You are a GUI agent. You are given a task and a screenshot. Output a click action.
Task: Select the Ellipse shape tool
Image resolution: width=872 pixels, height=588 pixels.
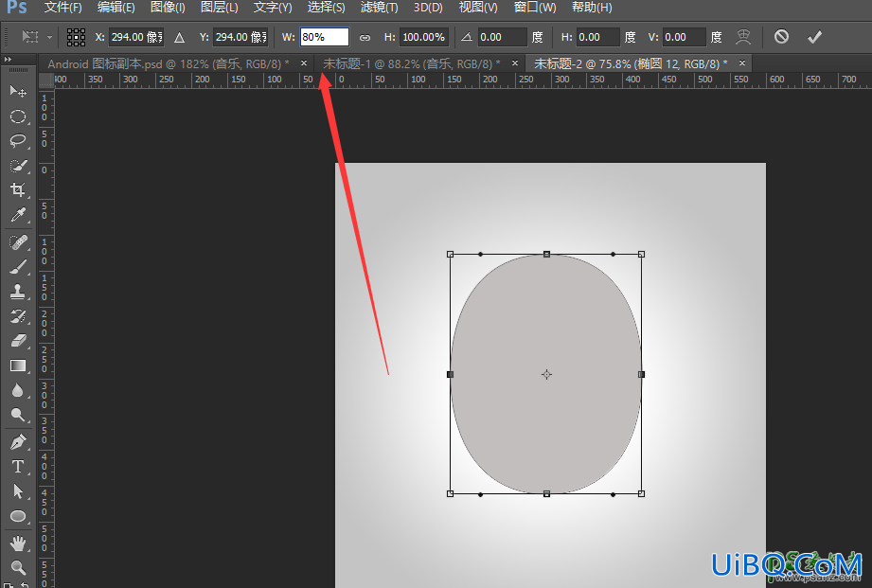[18, 516]
